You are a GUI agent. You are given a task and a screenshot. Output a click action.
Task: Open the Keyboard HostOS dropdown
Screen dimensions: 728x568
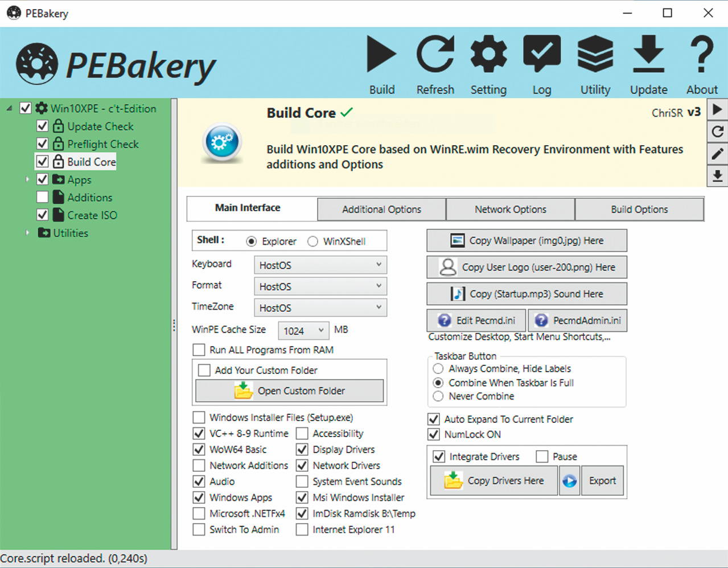320,265
